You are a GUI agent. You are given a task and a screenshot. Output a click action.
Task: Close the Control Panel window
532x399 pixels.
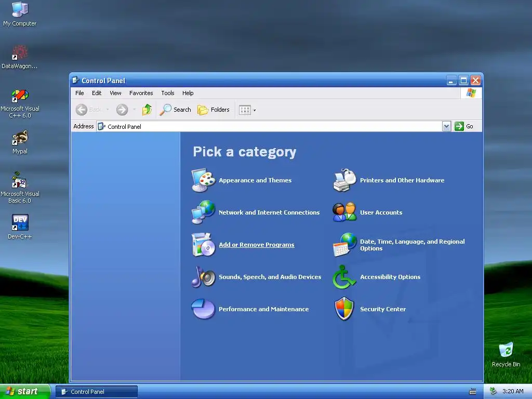pyautogui.click(x=476, y=81)
